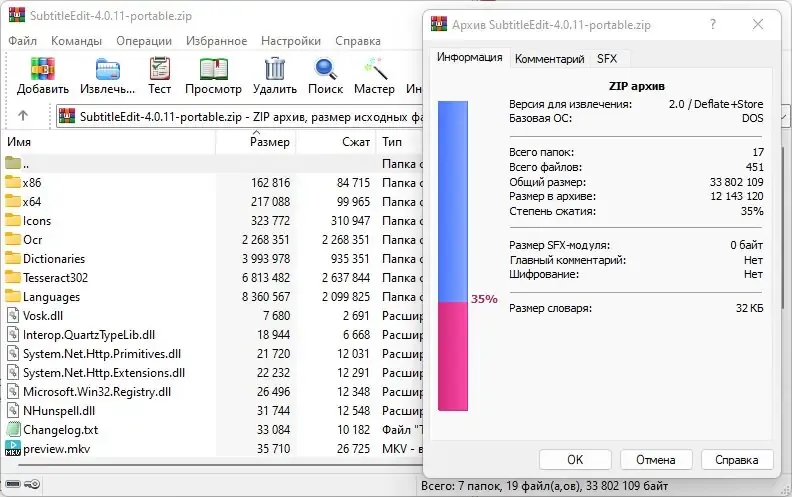Select System.Net.Http.Extensions.dll in the list
Image resolution: width=792 pixels, height=497 pixels.
(x=104, y=372)
